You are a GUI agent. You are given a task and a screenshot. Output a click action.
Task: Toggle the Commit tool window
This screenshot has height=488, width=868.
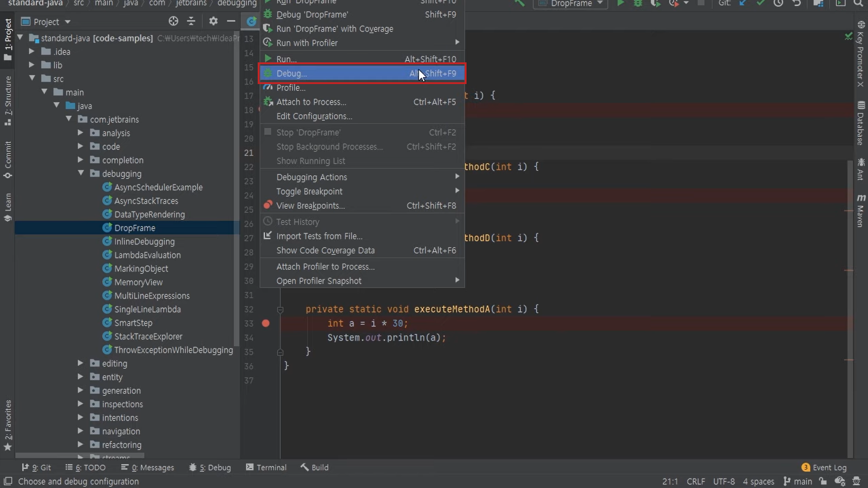8,160
